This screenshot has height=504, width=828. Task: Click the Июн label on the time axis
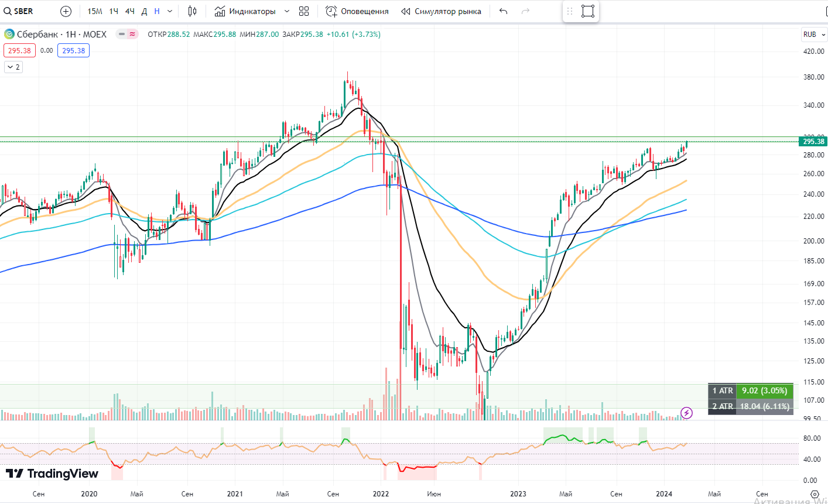(434, 494)
